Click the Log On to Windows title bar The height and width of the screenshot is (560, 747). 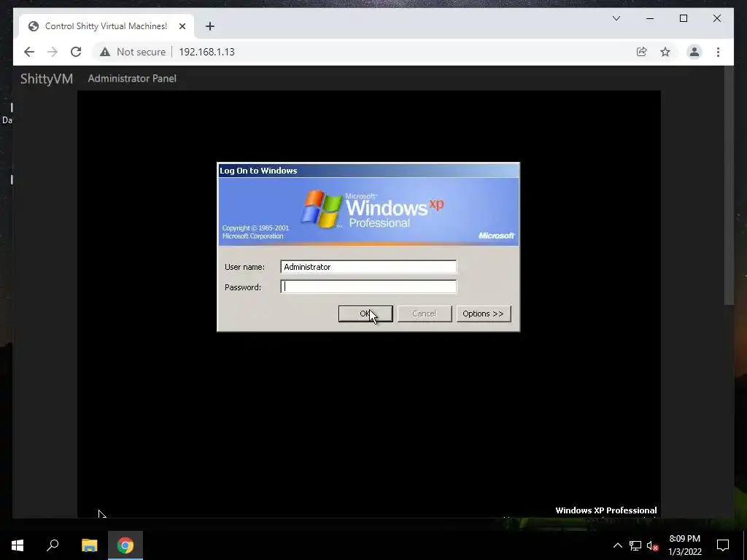coord(368,171)
